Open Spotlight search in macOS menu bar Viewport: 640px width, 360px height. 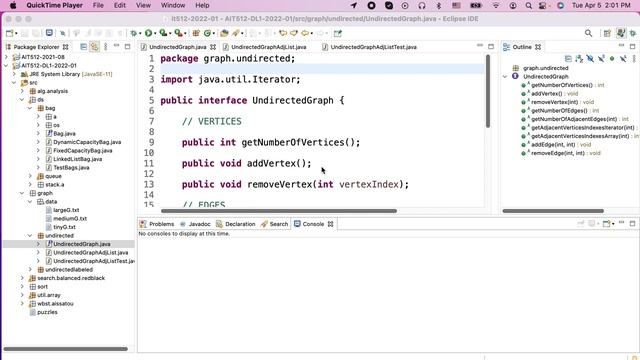coord(529,5)
